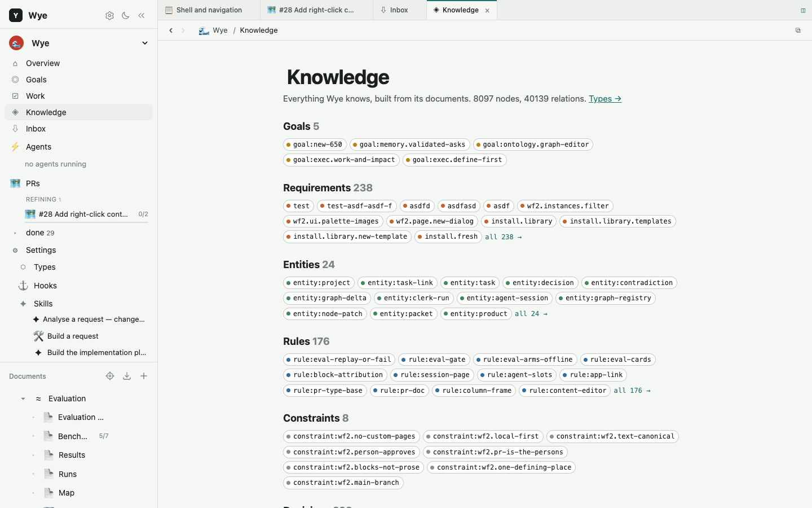
Task: Open constraint:wf2.main-branch chip
Action: (343, 483)
